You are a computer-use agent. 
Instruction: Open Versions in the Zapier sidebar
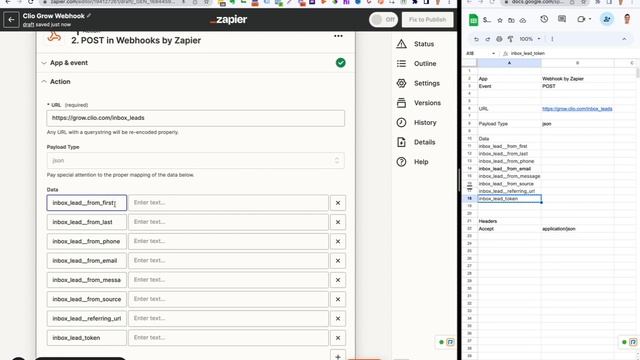[418, 103]
